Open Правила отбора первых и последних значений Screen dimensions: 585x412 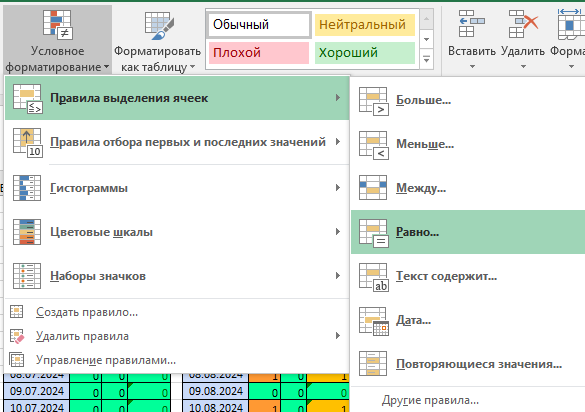coord(177,142)
